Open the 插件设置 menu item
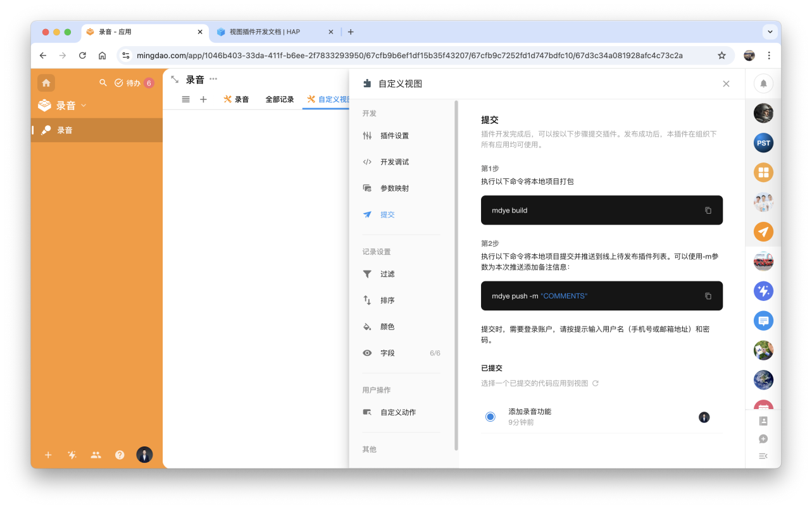This screenshot has height=509, width=812. click(x=394, y=135)
